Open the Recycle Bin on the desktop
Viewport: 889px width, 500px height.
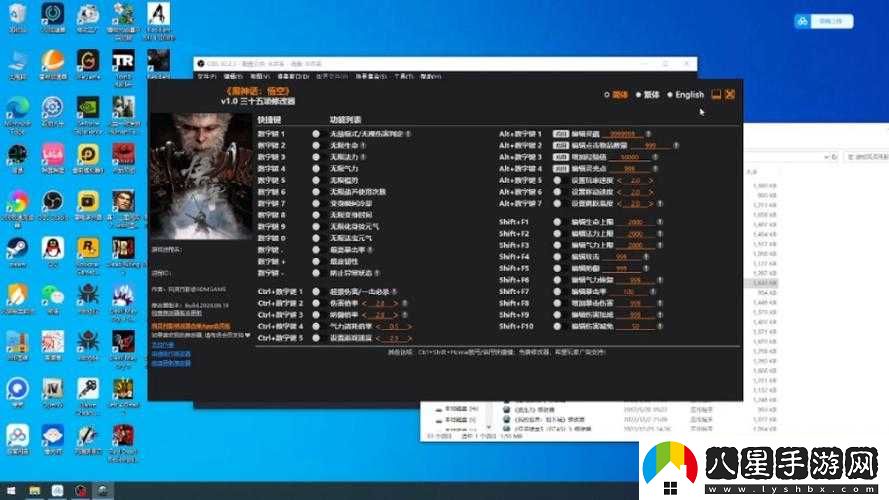(17, 16)
